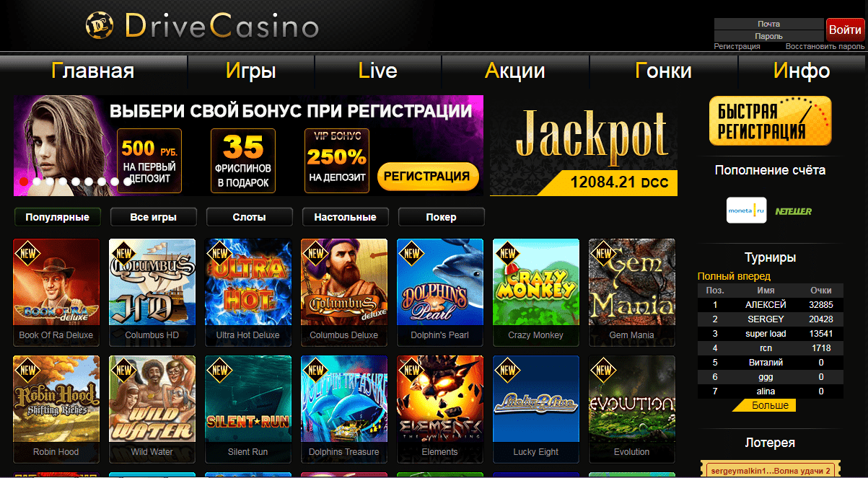
Task: Click the red Войти login button
Action: click(845, 30)
